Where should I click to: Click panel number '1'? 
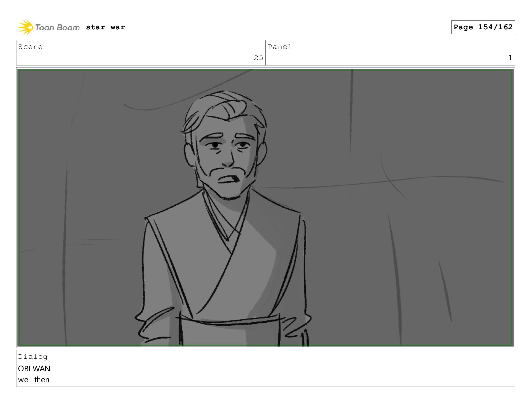coord(510,58)
